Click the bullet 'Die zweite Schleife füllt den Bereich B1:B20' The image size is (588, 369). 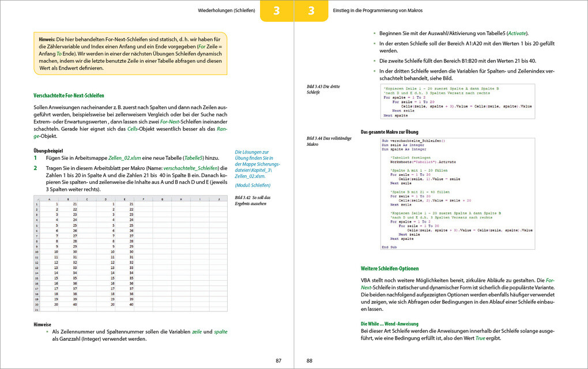[x=458, y=61]
